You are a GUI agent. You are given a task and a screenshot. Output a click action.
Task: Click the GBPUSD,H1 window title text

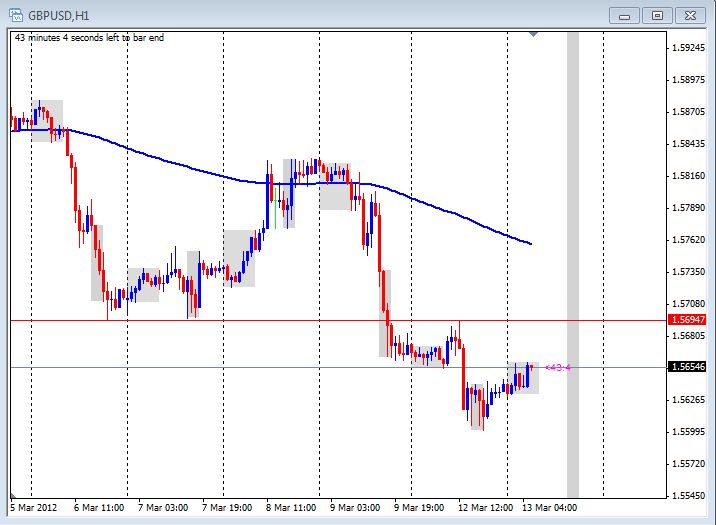click(x=58, y=16)
